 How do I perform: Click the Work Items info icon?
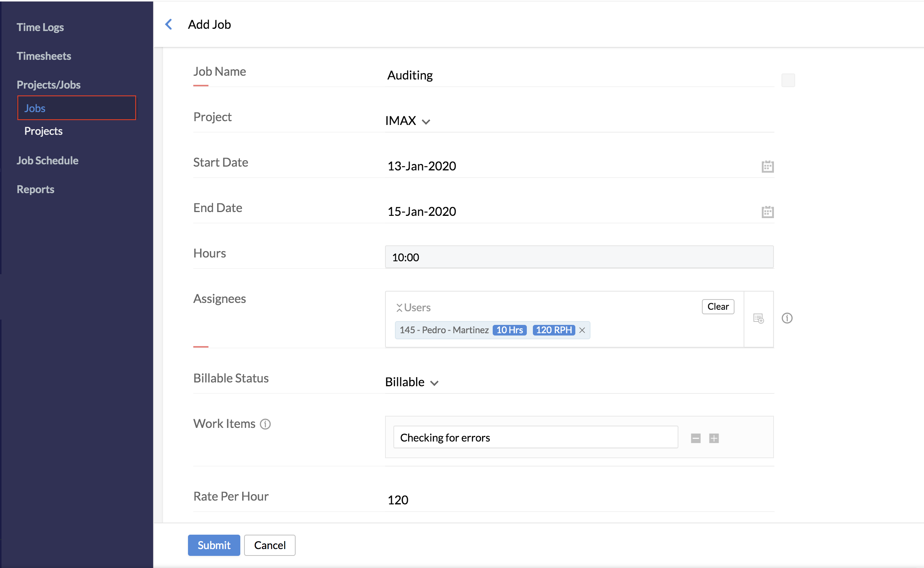tap(265, 424)
